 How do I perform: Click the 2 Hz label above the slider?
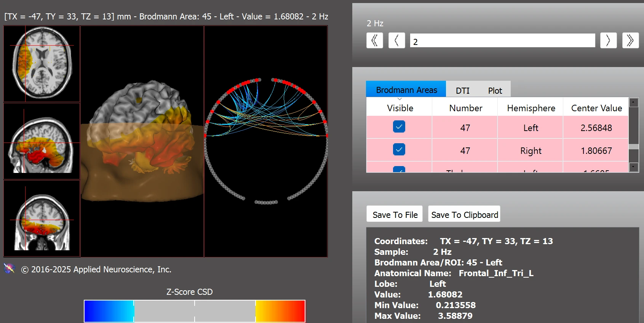[375, 23]
